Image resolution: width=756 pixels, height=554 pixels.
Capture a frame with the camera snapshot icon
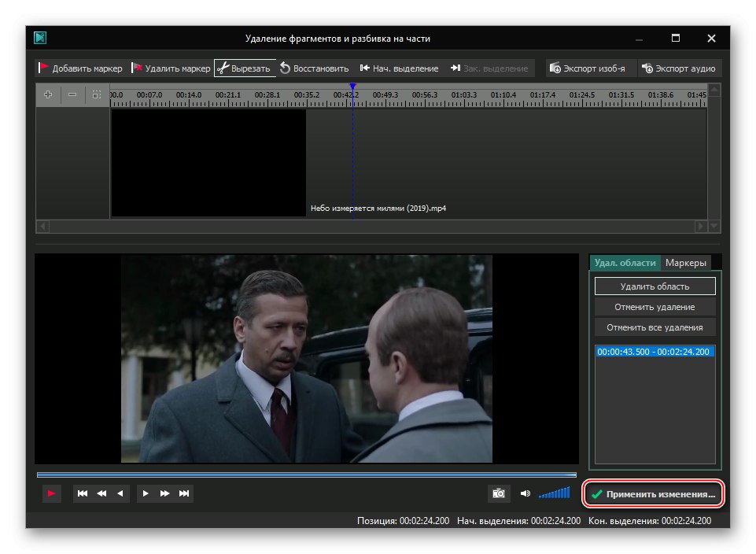498,493
